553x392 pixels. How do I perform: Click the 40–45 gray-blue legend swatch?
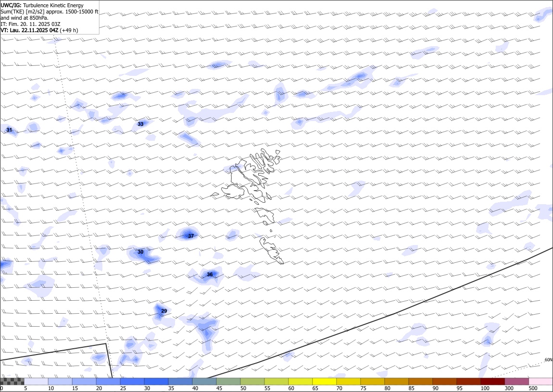(x=204, y=381)
